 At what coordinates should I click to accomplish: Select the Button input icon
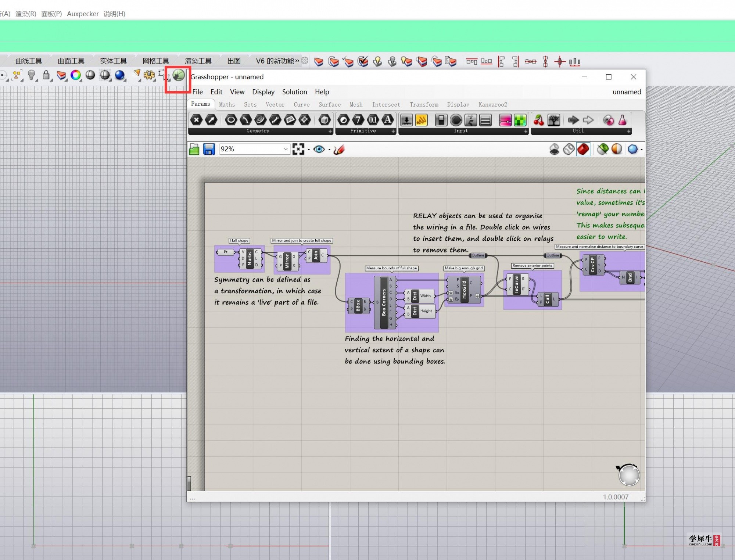456,120
